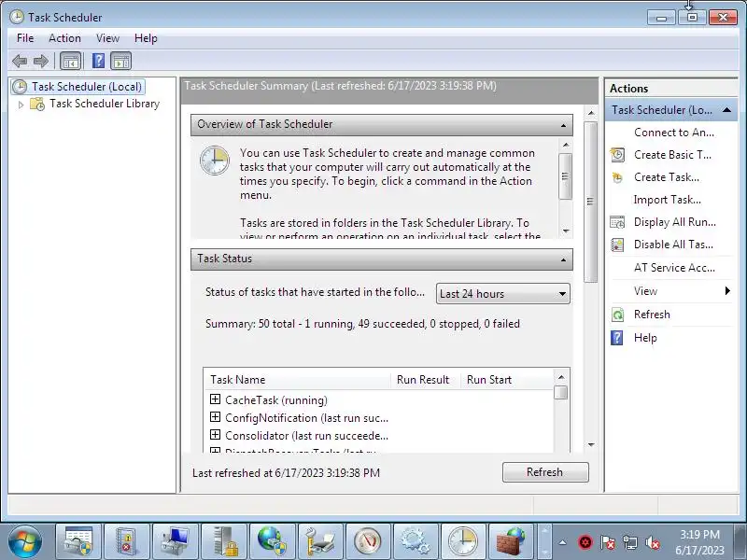The height and width of the screenshot is (560, 747).
Task: Select Task Scheduler (Local) clock icon in tree
Action: click(20, 87)
